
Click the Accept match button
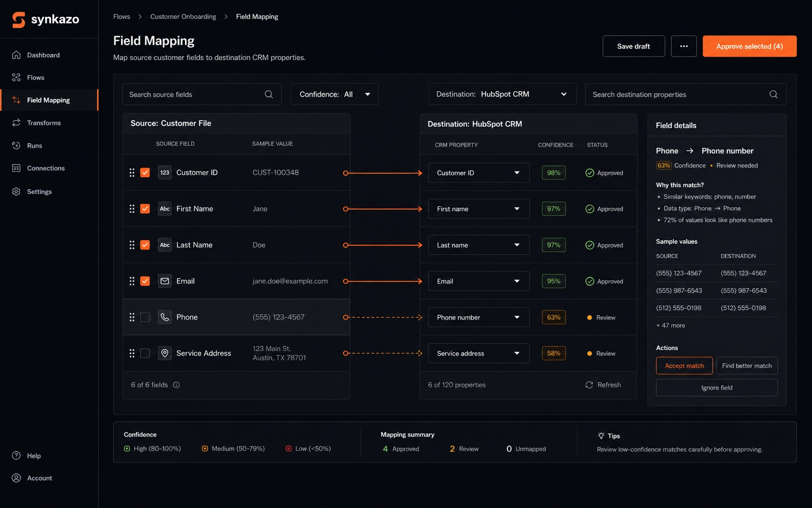[x=685, y=366]
